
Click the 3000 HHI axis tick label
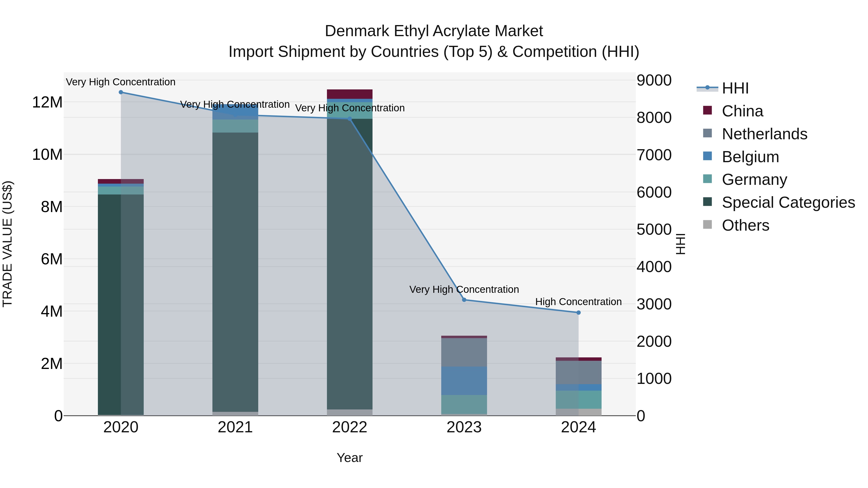[654, 304]
